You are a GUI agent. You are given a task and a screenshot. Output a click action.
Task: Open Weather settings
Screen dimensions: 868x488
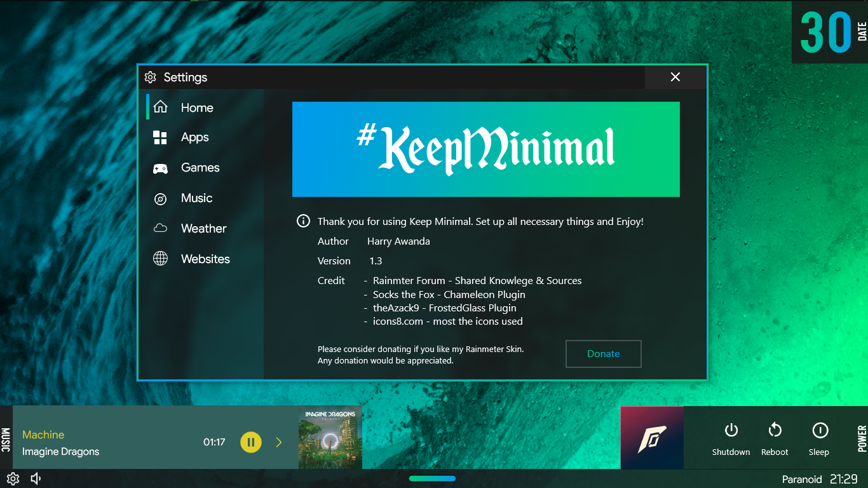(205, 229)
